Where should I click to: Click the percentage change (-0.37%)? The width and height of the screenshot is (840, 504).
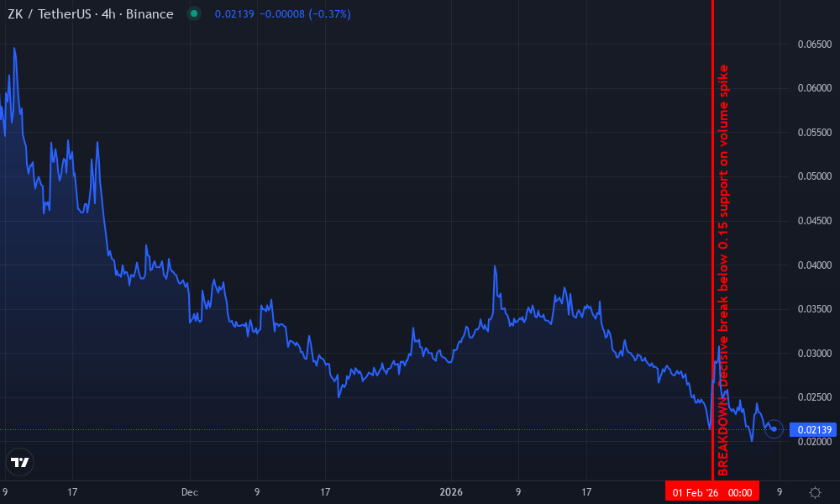(x=328, y=14)
